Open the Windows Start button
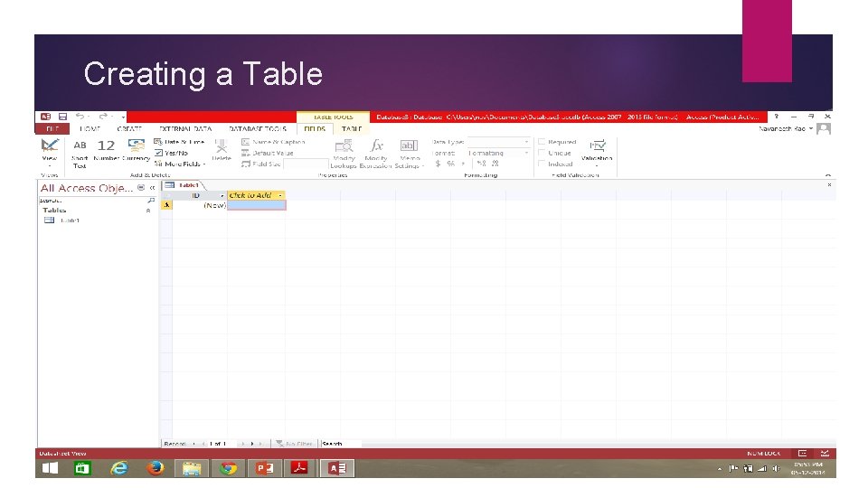Image resolution: width=868 pixels, height=488 pixels. (x=50, y=468)
